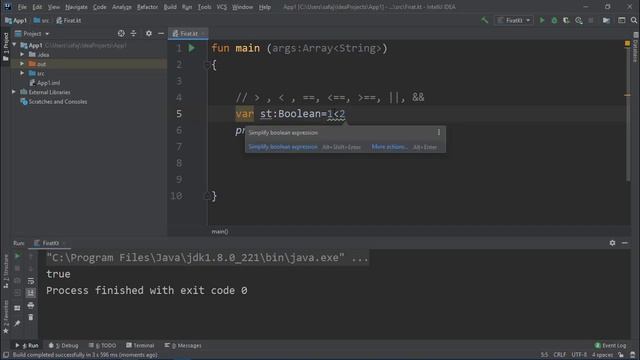Rerun FirstKt in the Run panel
The width and height of the screenshot is (640, 360).
coord(17,256)
